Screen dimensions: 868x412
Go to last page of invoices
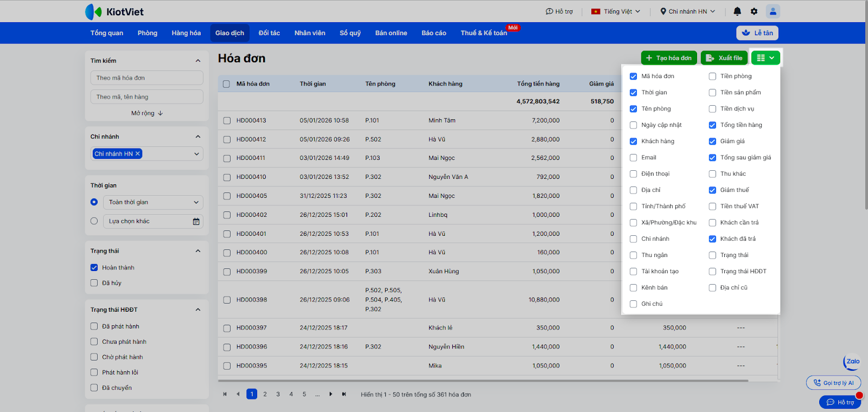[x=344, y=394]
